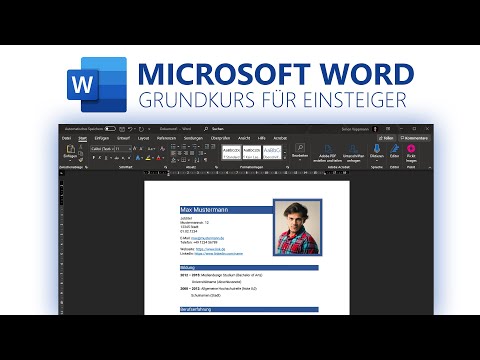Screen dimensions: 480x360
Task: Open the Schriftart dialog launcher
Action: (x=165, y=167)
